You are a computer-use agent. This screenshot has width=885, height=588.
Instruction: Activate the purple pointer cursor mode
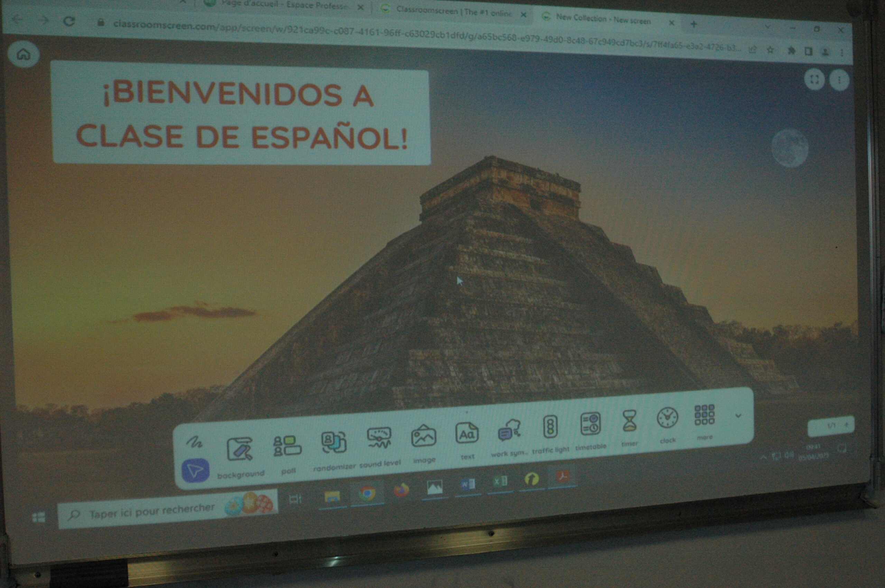pyautogui.click(x=195, y=471)
